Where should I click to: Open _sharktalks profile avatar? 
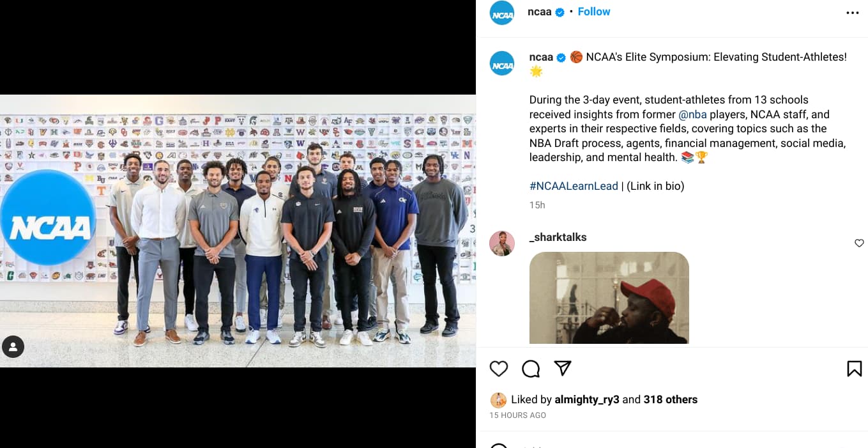[502, 243]
